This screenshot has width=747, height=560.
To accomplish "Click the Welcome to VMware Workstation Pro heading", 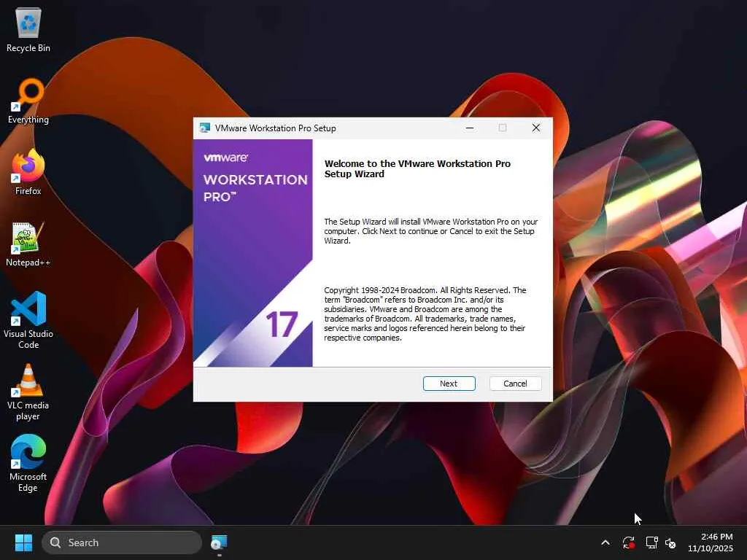I will [x=417, y=168].
